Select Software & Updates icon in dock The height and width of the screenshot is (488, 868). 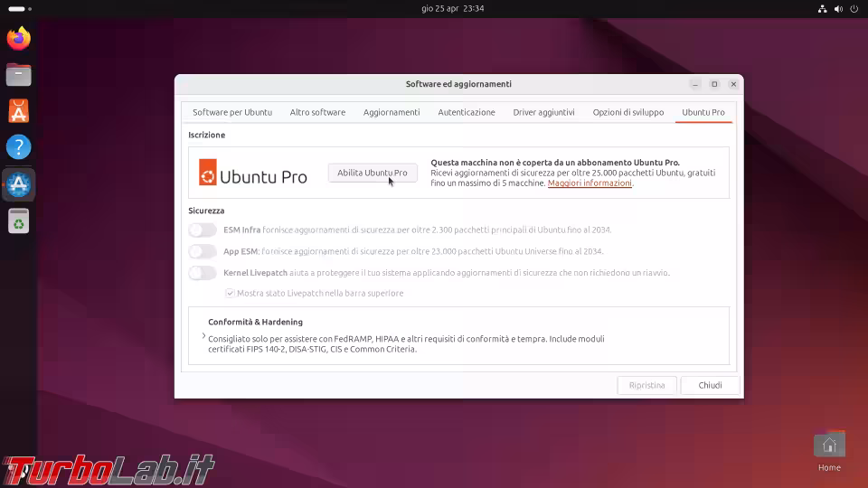tap(19, 184)
